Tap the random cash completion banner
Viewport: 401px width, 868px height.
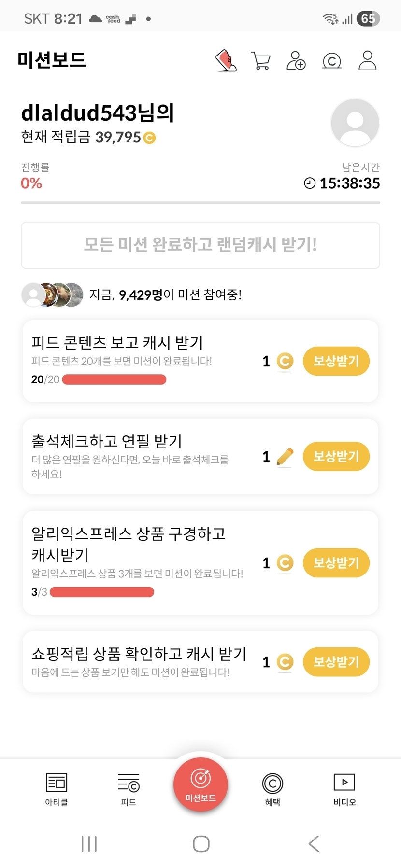[x=200, y=245]
